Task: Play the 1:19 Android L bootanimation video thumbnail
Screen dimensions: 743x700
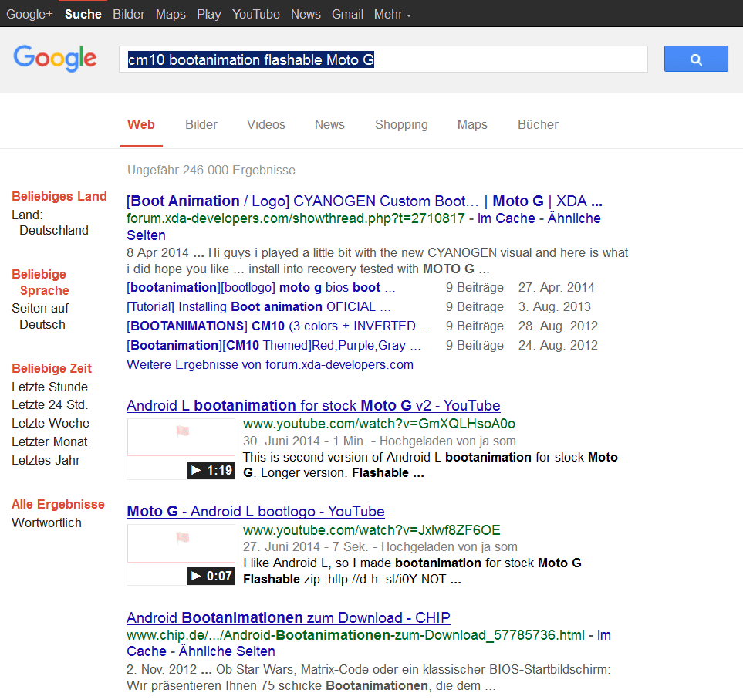Action: pos(181,449)
